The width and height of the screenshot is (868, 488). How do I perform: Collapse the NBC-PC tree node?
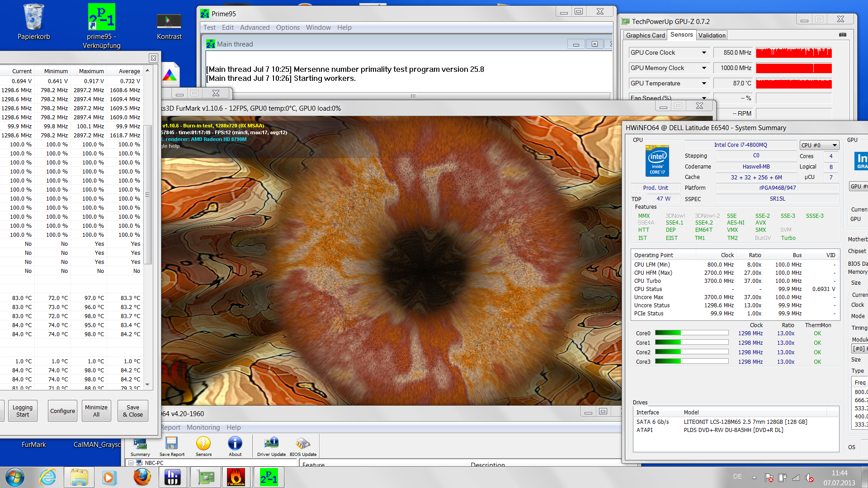coord(131,463)
